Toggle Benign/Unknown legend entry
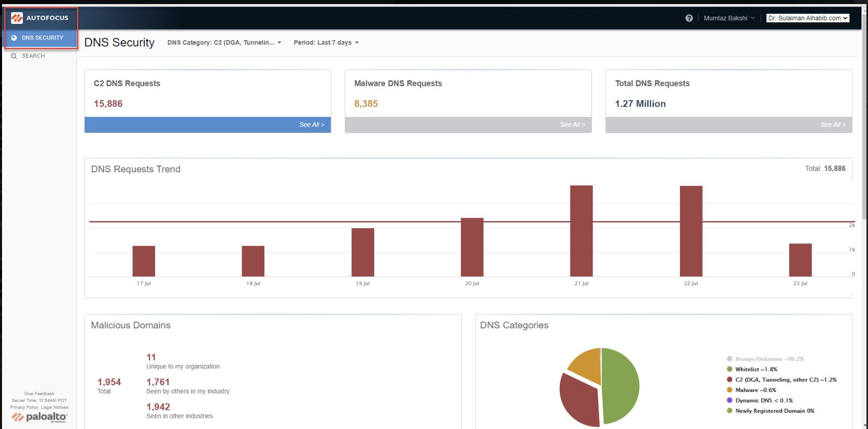Image resolution: width=868 pixels, height=429 pixels. [x=769, y=359]
